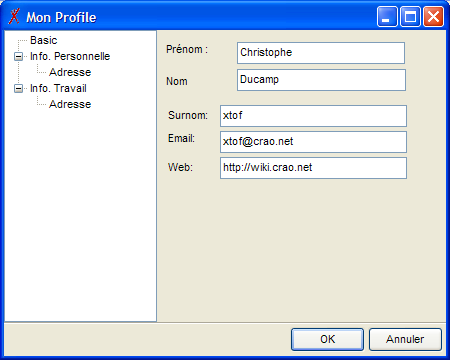Screen dimensions: 450x360
Task: Confirm the profile with the OK button
Action: coord(327,339)
